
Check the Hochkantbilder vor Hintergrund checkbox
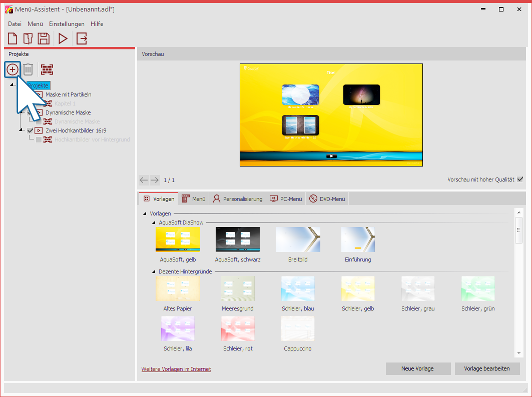click(x=39, y=139)
